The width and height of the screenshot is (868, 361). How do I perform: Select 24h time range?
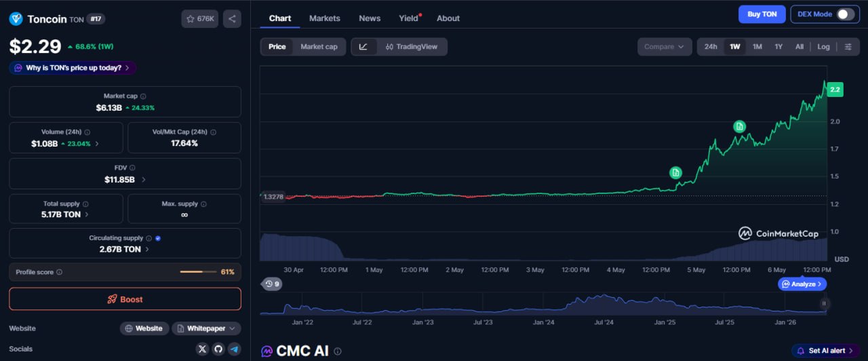711,47
